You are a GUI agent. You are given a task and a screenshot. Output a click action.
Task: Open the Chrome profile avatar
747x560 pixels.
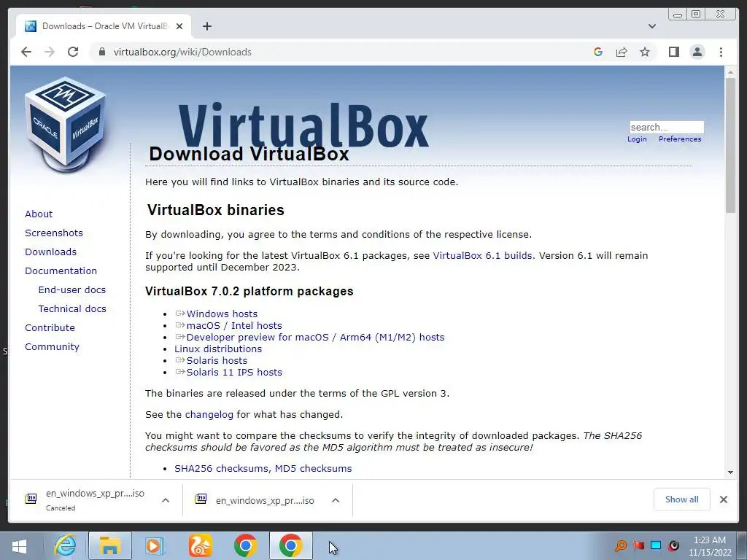pos(697,52)
